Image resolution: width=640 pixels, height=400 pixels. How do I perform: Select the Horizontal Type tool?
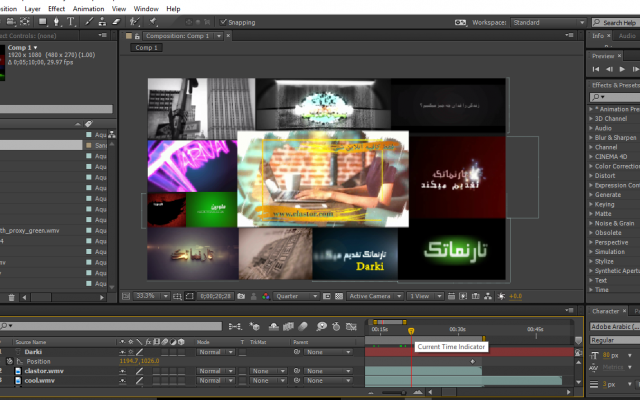(x=71, y=22)
